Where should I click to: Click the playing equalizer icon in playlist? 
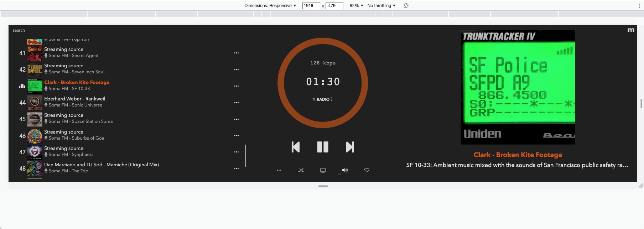(22, 86)
